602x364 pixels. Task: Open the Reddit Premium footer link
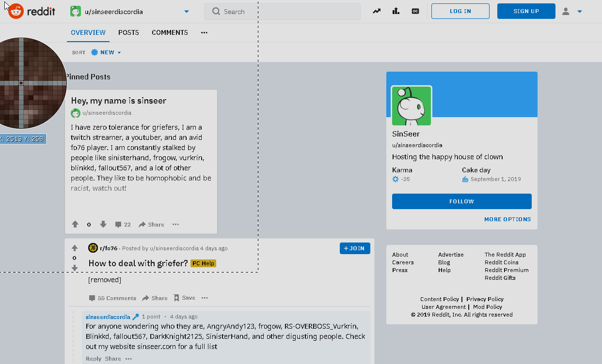[x=507, y=270]
